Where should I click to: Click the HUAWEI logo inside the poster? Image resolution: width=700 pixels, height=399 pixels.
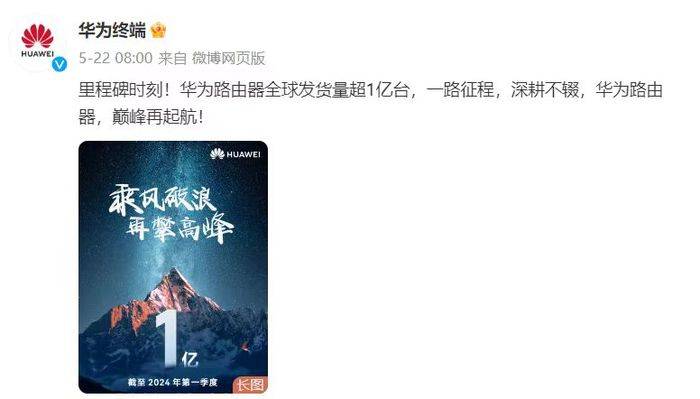235,154
